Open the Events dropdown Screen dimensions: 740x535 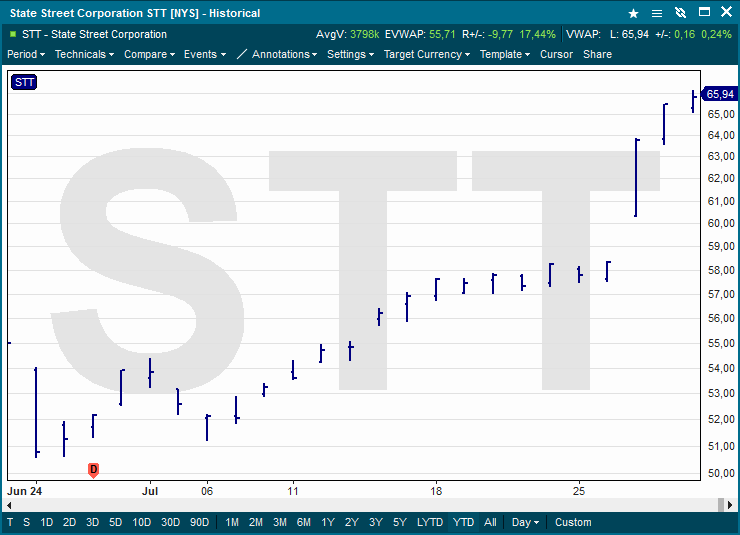(205, 54)
